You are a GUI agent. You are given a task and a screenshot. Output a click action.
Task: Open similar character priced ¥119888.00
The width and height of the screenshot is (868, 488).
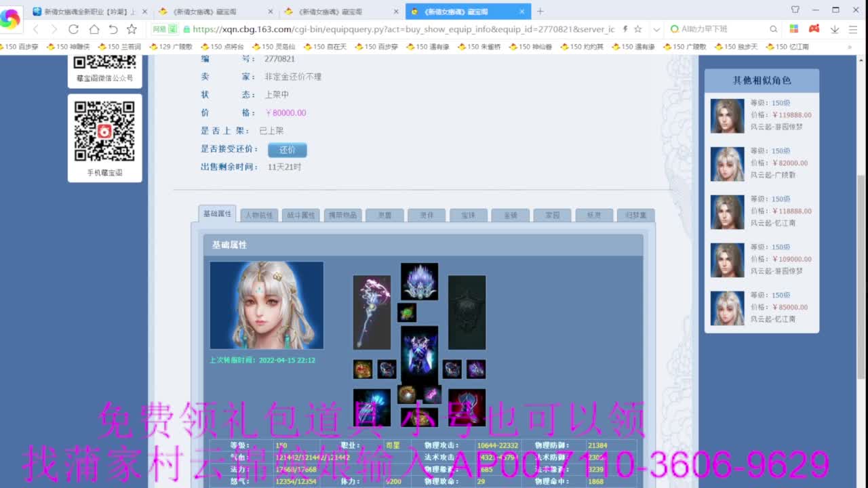(x=762, y=115)
